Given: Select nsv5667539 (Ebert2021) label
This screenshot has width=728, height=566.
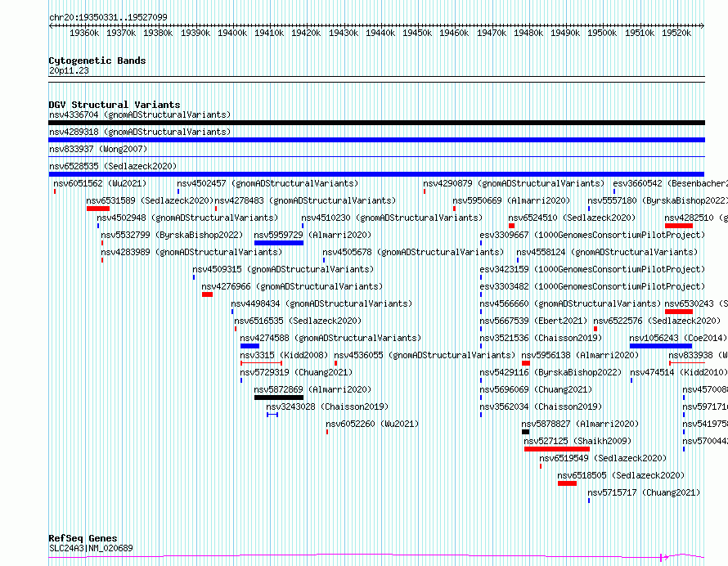Looking at the screenshot, I should tap(533, 321).
